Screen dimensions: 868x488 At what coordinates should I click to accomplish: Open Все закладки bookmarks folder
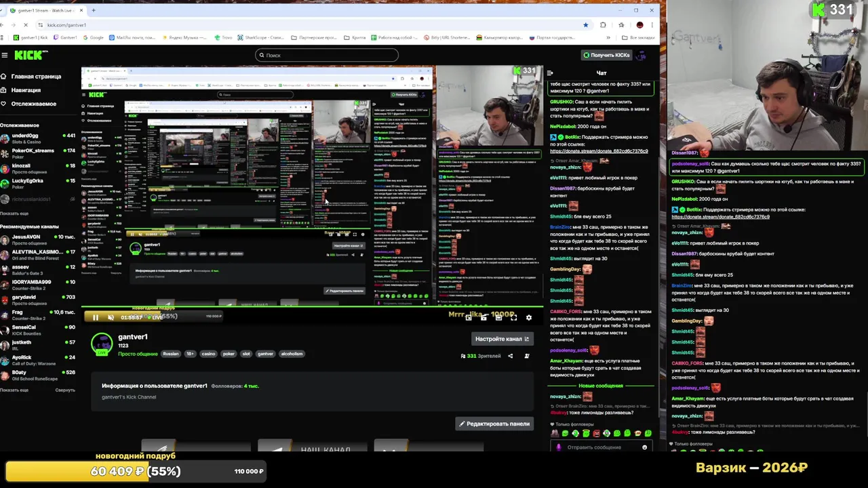point(638,38)
